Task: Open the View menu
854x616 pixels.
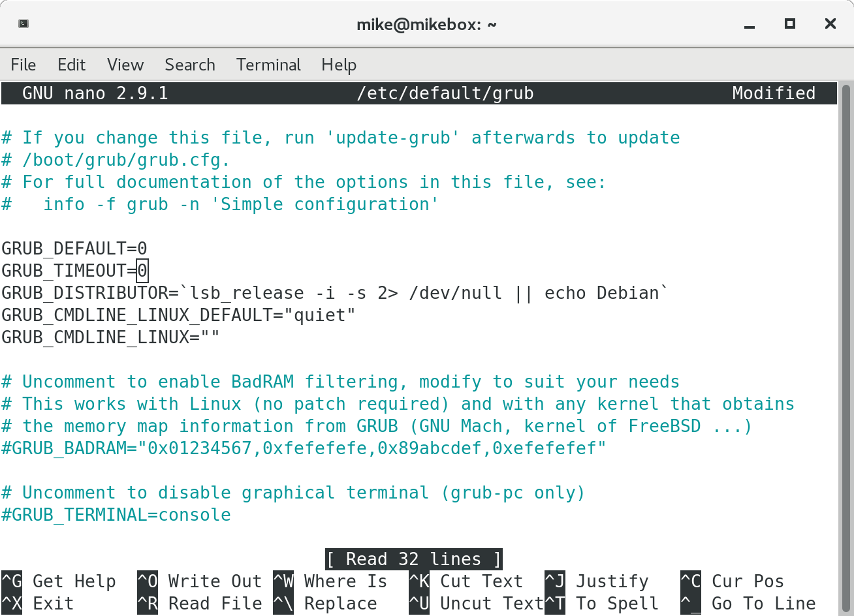Action: click(x=125, y=65)
